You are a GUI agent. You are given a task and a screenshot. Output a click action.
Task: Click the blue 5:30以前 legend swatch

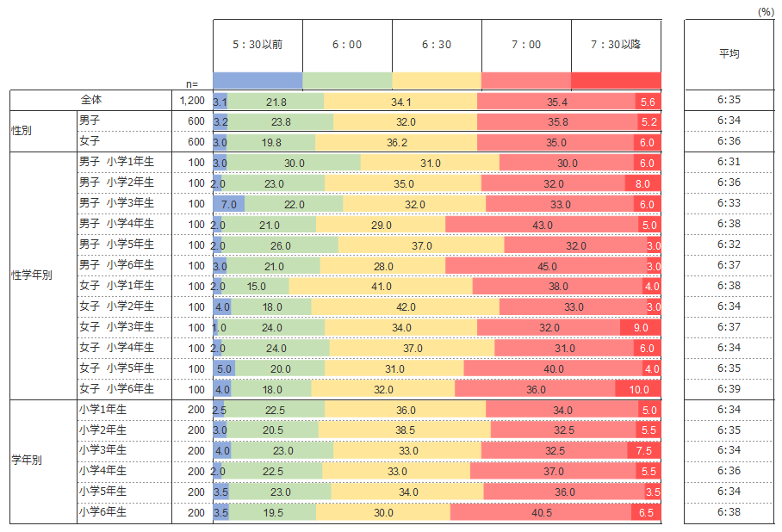258,81
